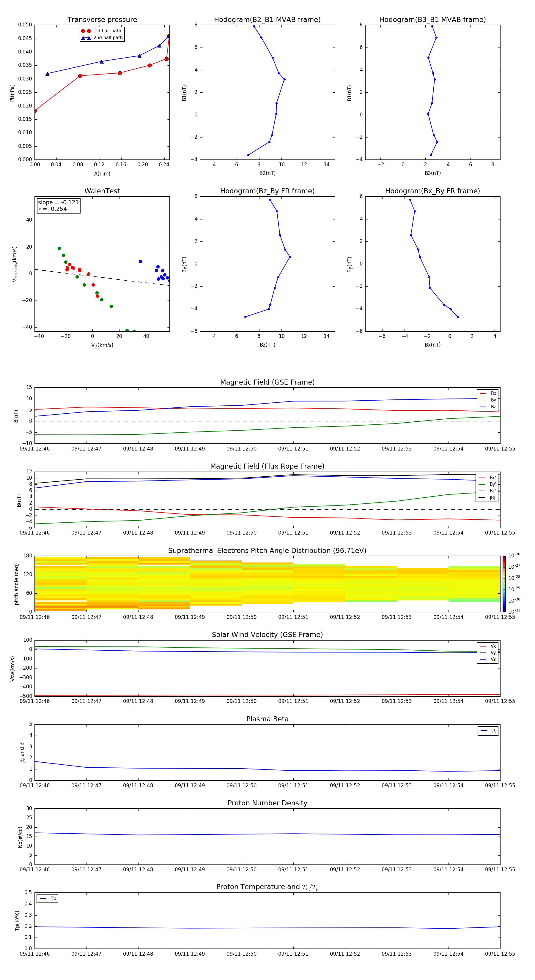Viewport: 535px width, 980px height.
Task: Click the 10^-26 colorbar tick label
Action: [x=514, y=555]
